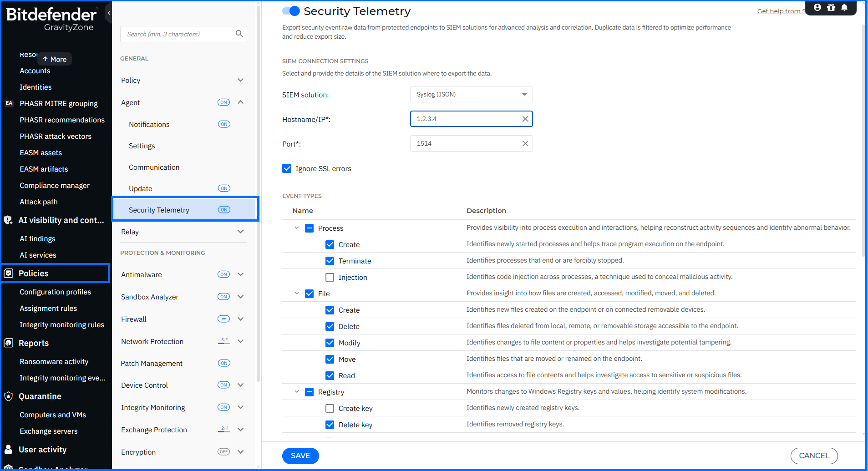868x471 pixels.
Task: Expand the Relay section chevron
Action: point(241,232)
